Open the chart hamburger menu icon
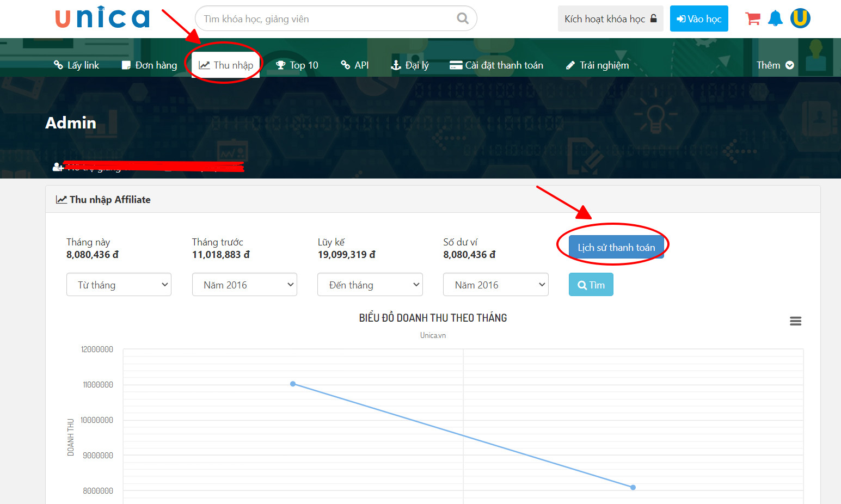This screenshot has width=841, height=504. pos(795,321)
